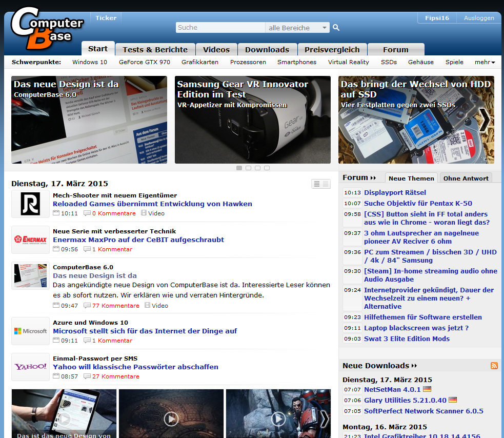This screenshot has height=438, width=504.
Task: Open '77 Kommentare' on ComputerBase 6.0
Action: (x=116, y=306)
